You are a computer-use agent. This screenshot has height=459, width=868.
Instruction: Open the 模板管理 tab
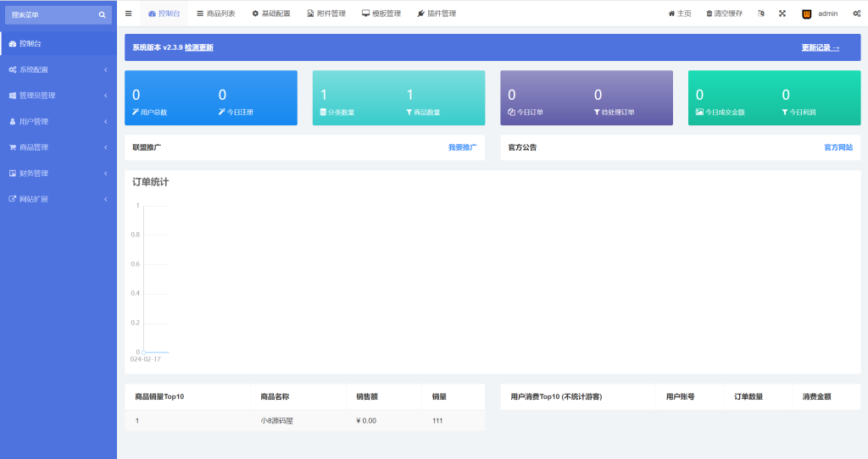pyautogui.click(x=381, y=14)
